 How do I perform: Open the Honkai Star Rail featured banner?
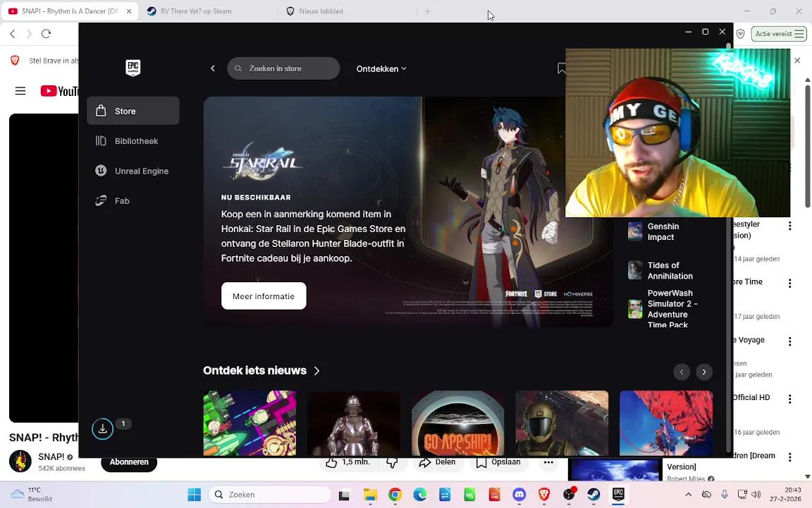point(408,212)
